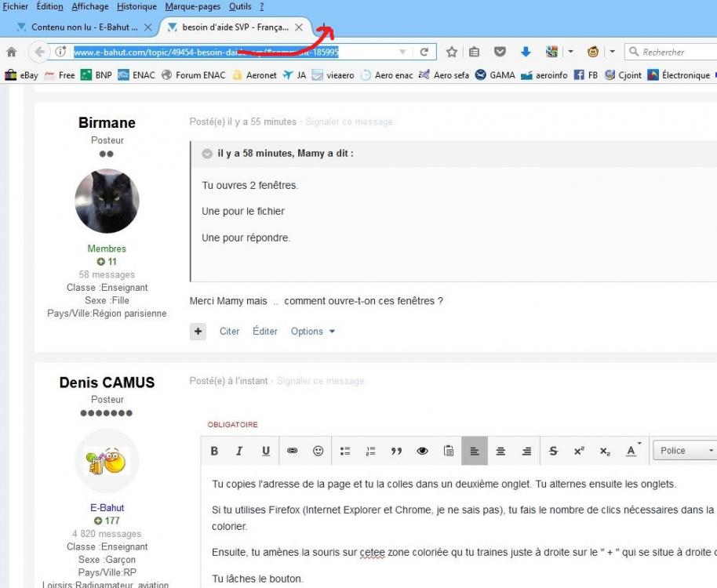Image resolution: width=717 pixels, height=588 pixels.
Task: Click Citer on Birmane's post
Action: 229,331
